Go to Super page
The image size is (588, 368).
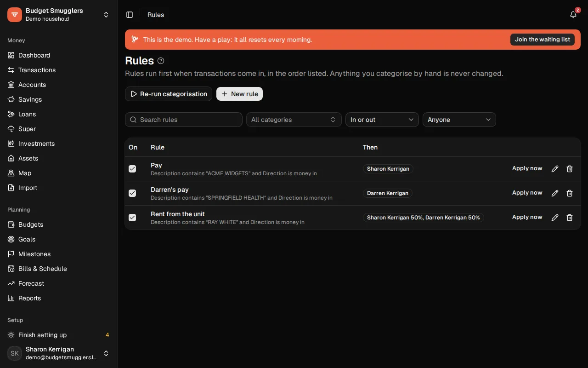point(59,129)
